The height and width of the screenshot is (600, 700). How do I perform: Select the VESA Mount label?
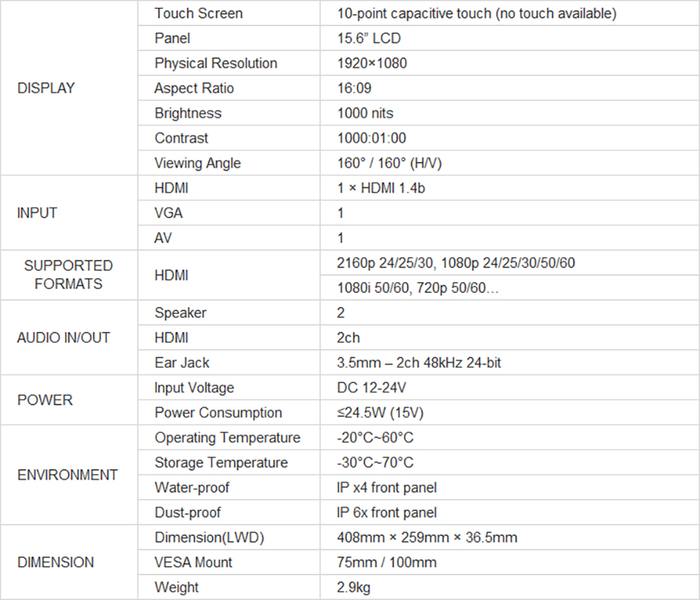(193, 562)
